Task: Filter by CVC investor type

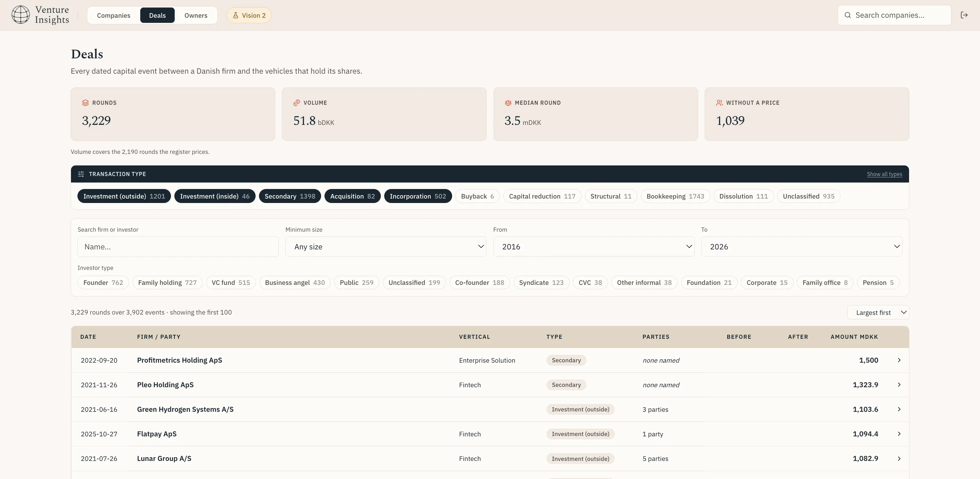Action: pyautogui.click(x=590, y=282)
